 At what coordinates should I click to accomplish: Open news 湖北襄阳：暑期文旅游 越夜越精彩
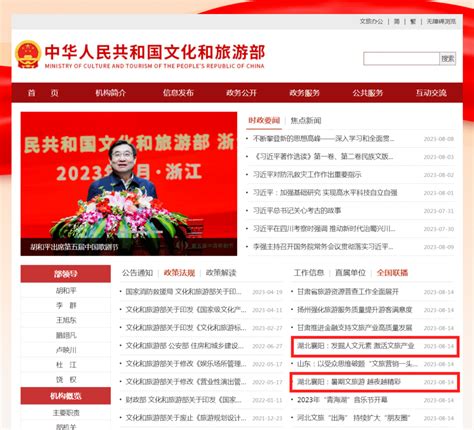(349, 382)
